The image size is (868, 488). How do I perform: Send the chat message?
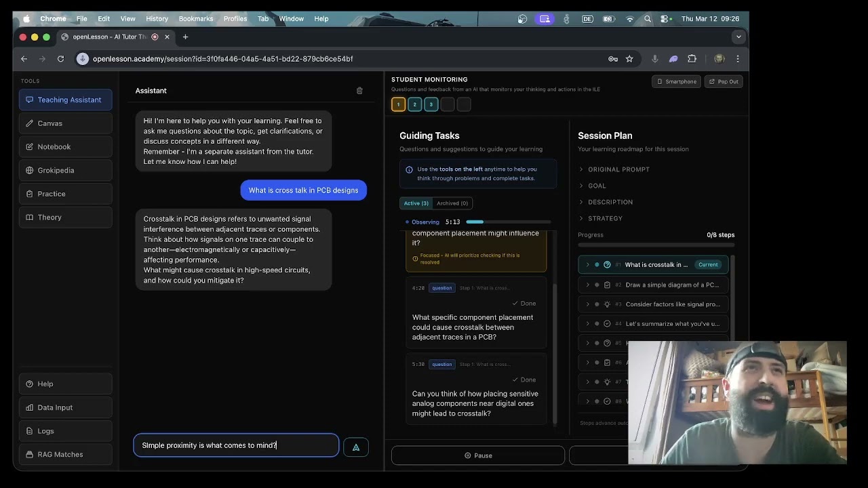(x=356, y=447)
